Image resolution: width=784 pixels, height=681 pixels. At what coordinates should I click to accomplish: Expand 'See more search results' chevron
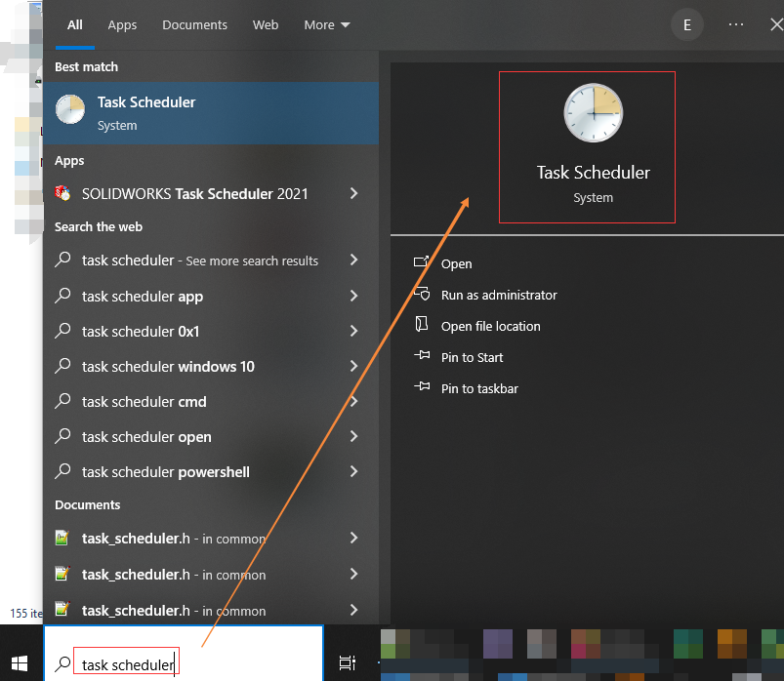[x=354, y=260]
